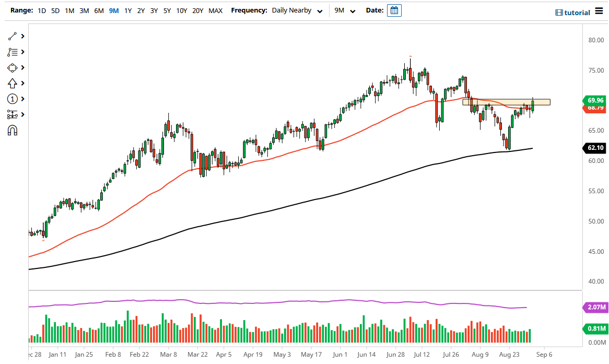Click the highlighted resistance zone rectangle
Image resolution: width=609 pixels, height=364 pixels.
coord(507,102)
